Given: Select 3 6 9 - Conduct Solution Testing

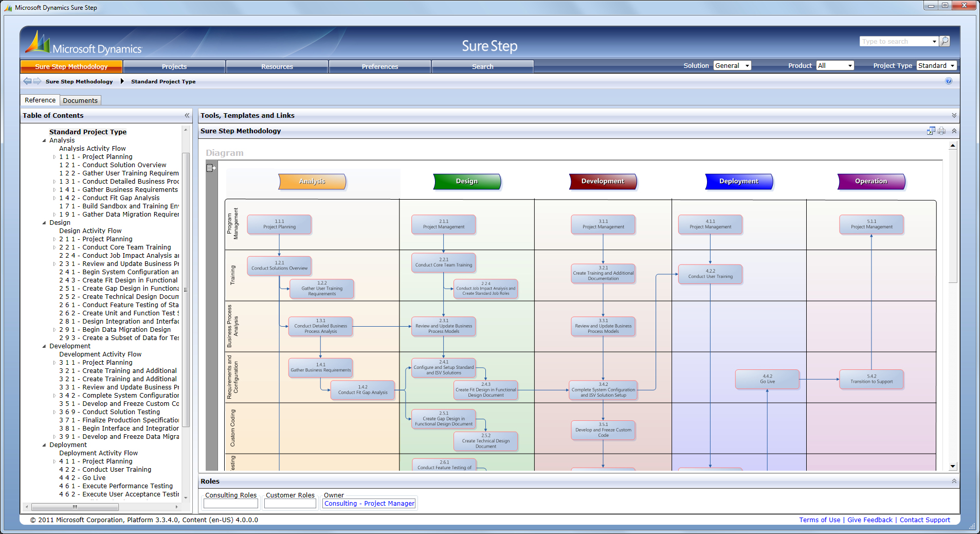Looking at the screenshot, I should click(x=110, y=412).
